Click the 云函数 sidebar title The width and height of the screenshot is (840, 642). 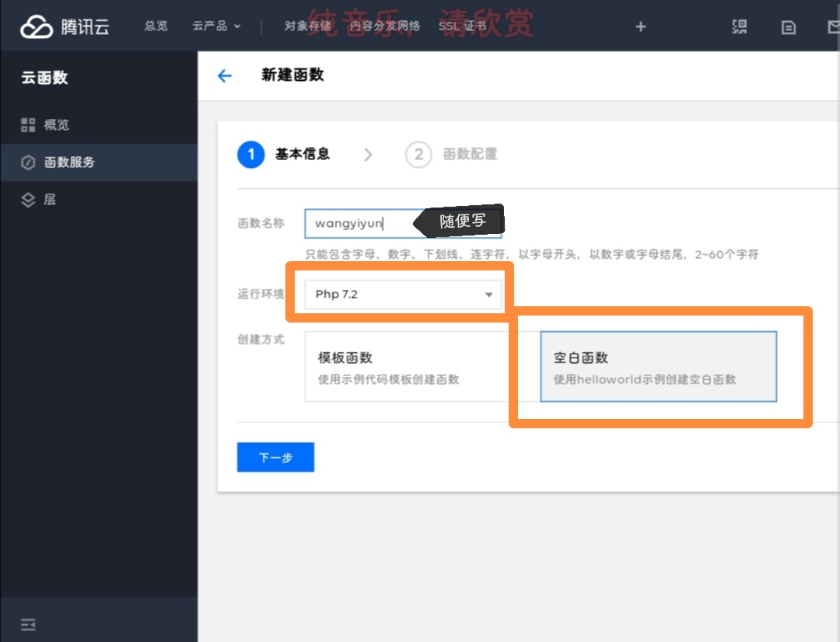[x=44, y=78]
